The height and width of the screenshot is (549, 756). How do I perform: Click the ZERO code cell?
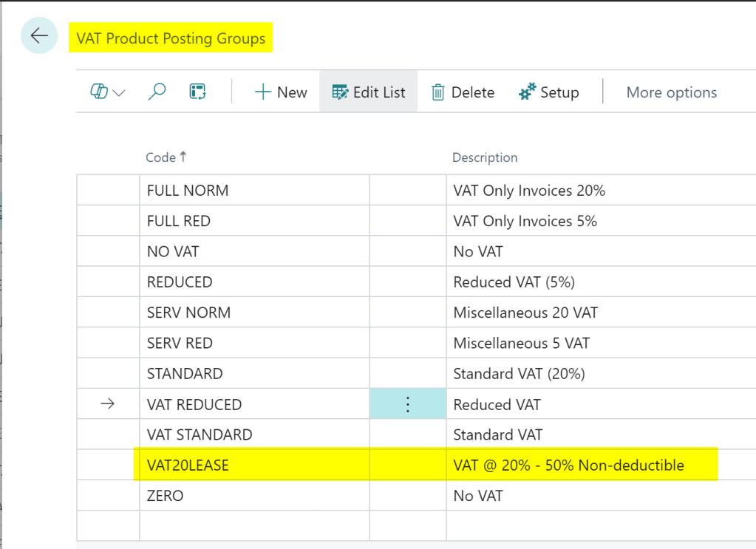pos(166,496)
